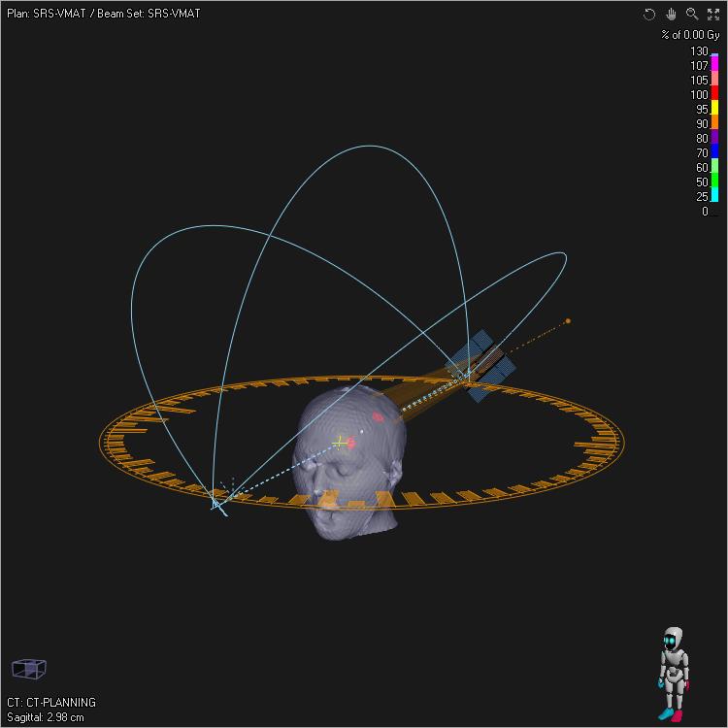Viewport: 728px width, 728px height.
Task: Select the pan hand tool
Action: (671, 15)
